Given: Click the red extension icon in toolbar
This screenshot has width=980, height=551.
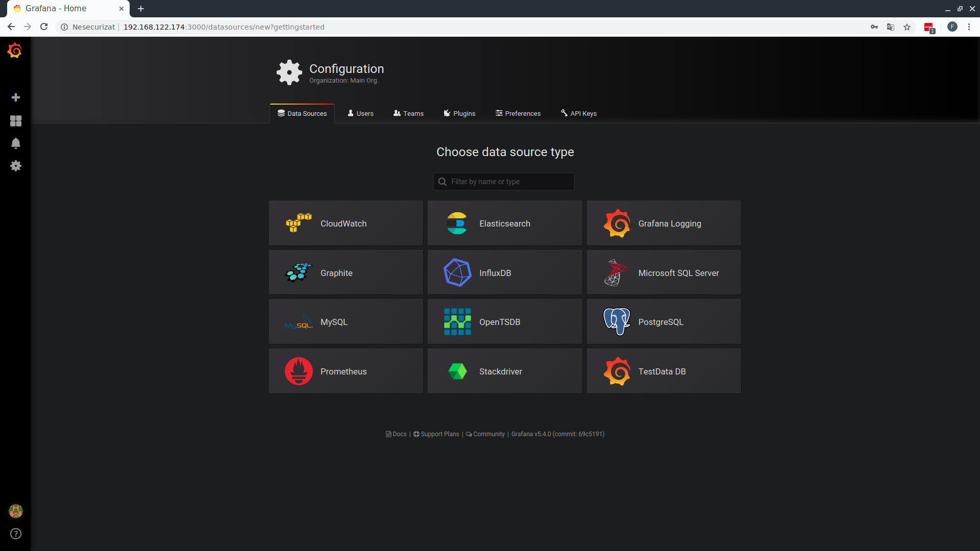Looking at the screenshot, I should (x=929, y=28).
